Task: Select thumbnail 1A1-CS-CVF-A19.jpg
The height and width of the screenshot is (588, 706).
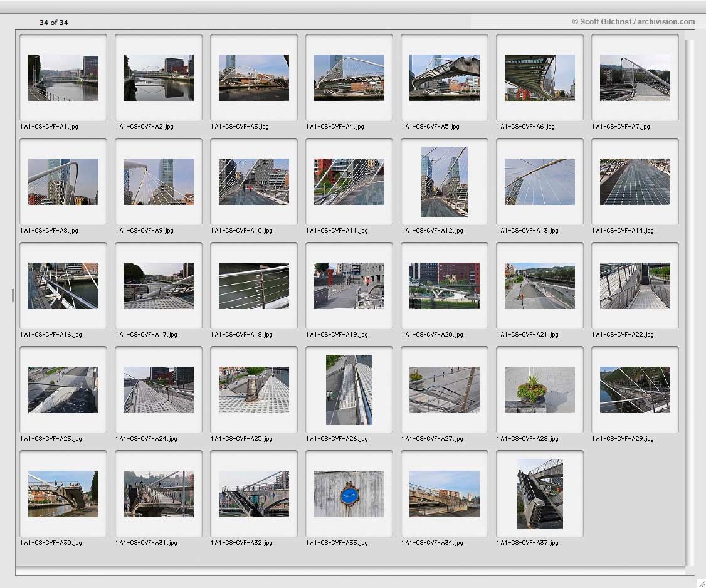Action: pos(349,285)
